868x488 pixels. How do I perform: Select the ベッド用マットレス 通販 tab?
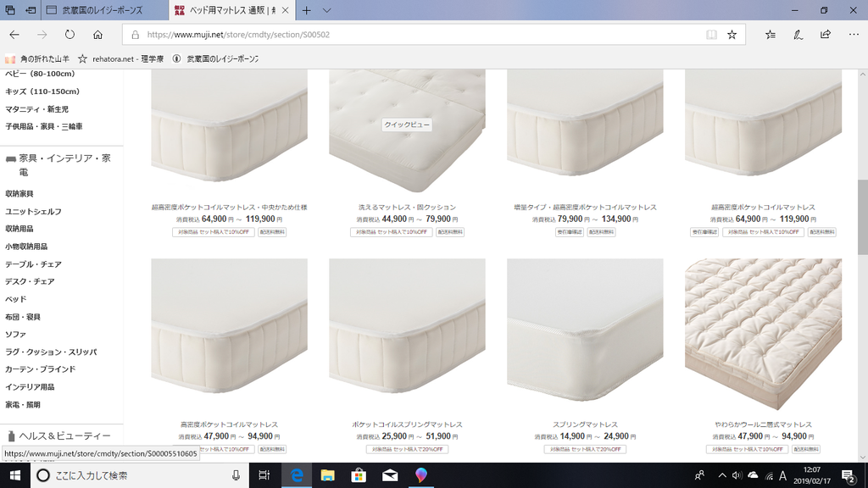pos(232,10)
